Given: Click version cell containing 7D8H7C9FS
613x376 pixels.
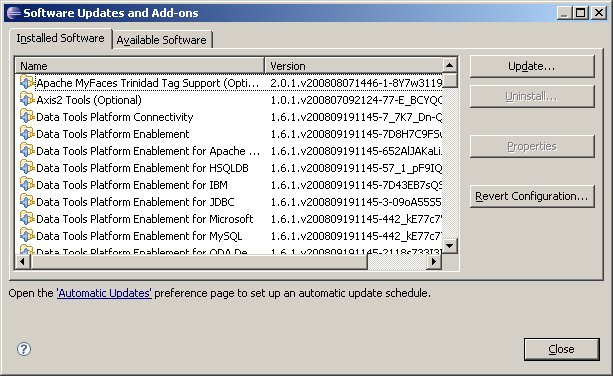Looking at the screenshot, I should tap(356, 134).
